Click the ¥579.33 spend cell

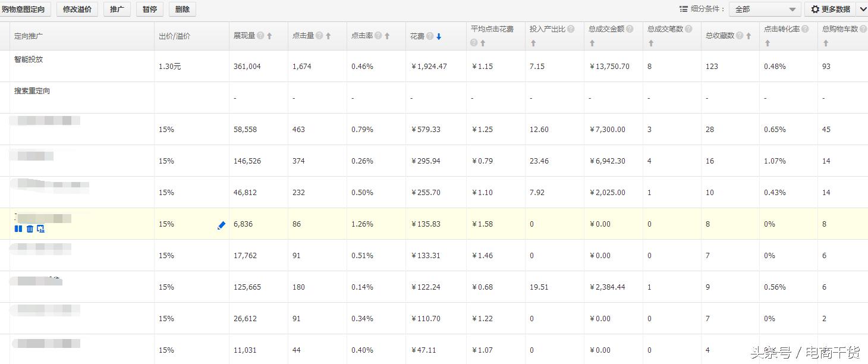click(426, 130)
